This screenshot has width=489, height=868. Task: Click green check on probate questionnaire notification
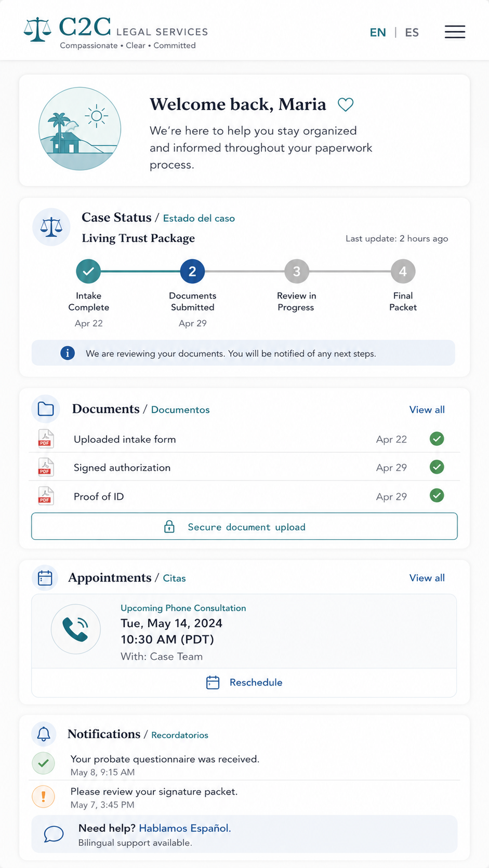(44, 763)
